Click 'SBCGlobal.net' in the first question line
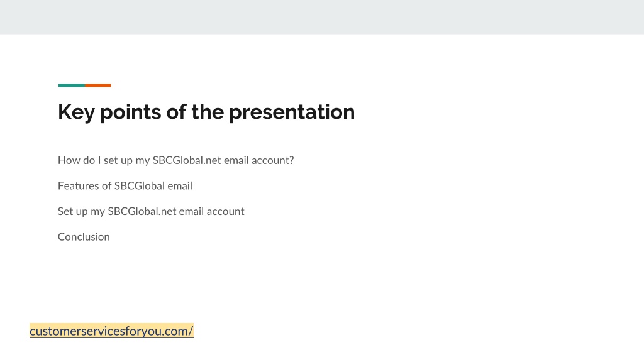Image resolution: width=644 pixels, height=362 pixels. pos(187,160)
